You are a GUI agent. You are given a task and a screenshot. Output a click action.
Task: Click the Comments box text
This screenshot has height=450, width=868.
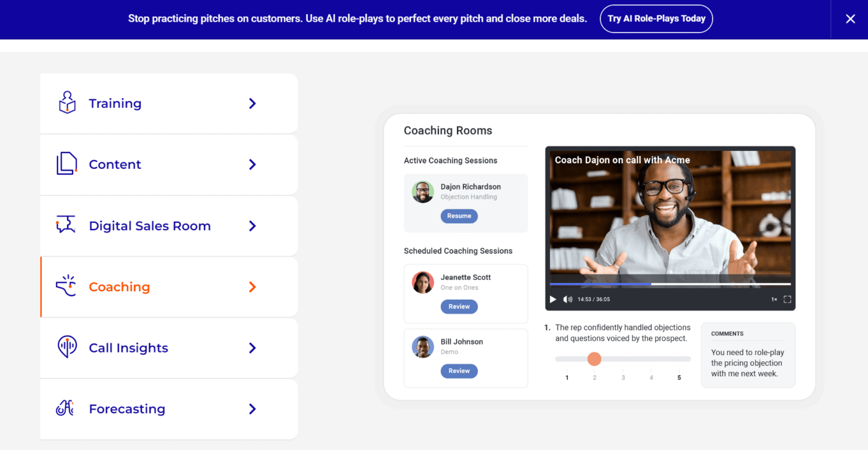coord(748,363)
